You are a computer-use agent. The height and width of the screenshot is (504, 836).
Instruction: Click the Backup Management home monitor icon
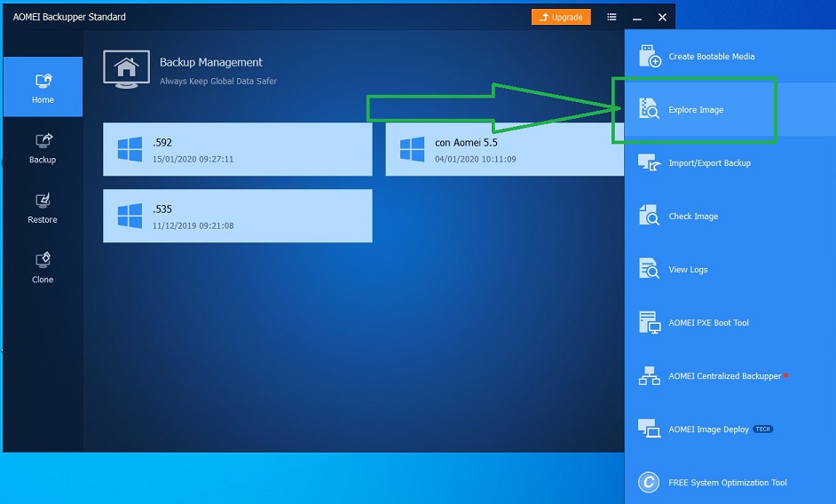pos(126,69)
